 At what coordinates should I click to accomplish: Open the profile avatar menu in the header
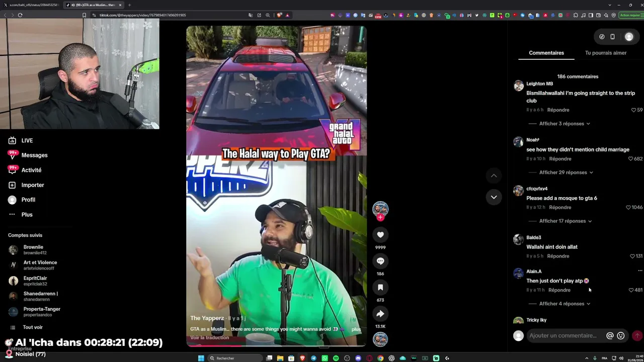[x=629, y=37]
